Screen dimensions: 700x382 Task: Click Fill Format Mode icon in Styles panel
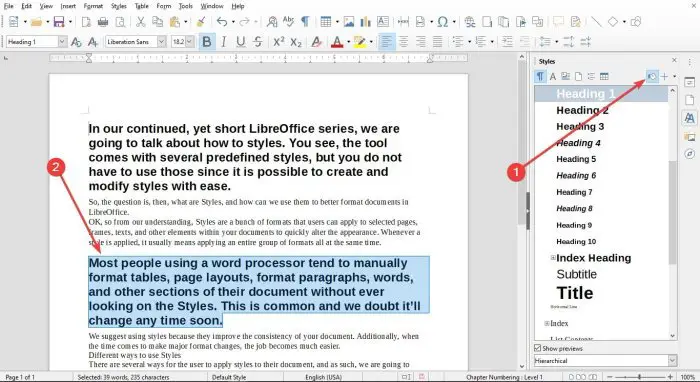[652, 77]
